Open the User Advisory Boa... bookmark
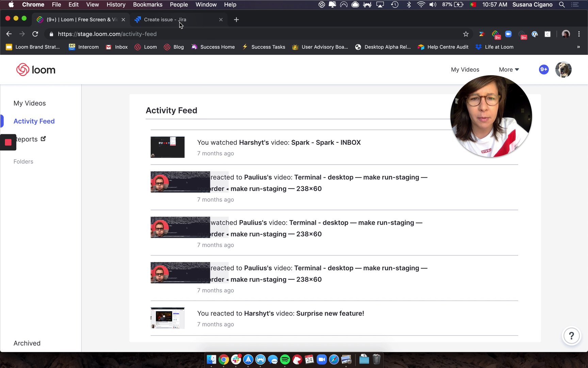 point(320,47)
